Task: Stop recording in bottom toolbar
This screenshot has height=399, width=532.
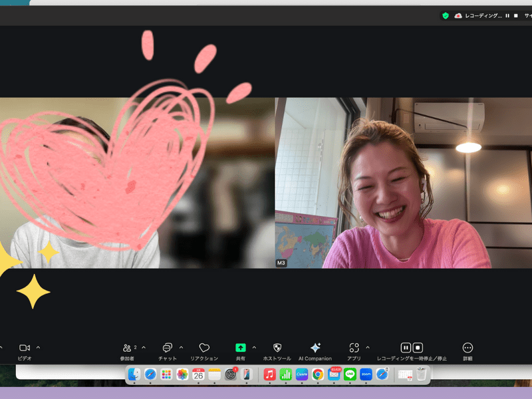Action: click(x=418, y=348)
